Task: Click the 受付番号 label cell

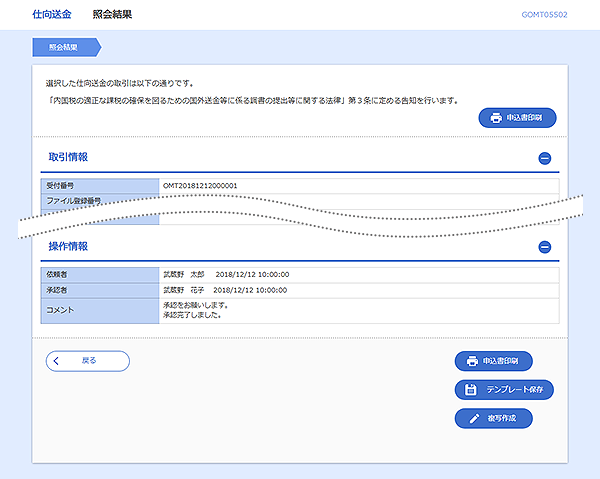Action: pos(62,186)
